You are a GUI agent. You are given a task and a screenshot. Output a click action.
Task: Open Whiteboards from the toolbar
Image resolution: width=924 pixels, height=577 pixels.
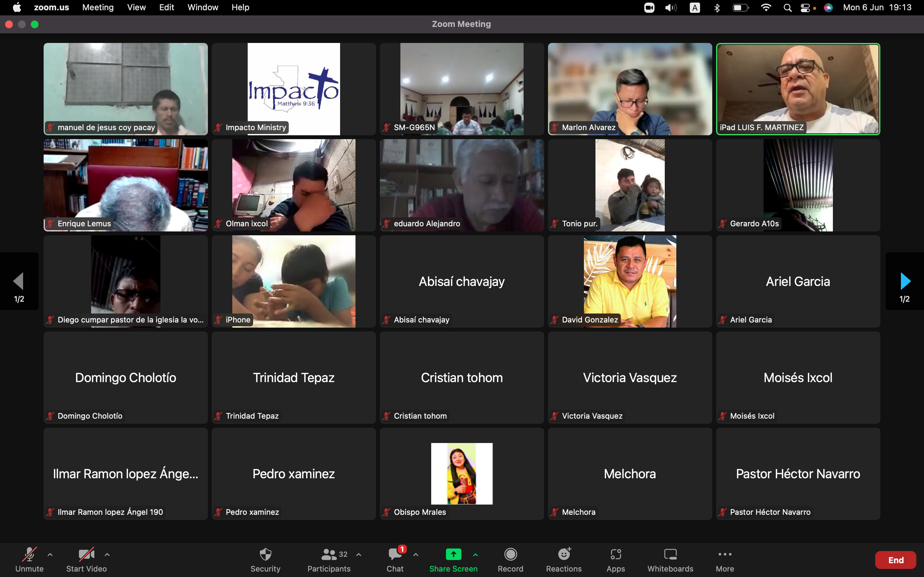(x=670, y=555)
